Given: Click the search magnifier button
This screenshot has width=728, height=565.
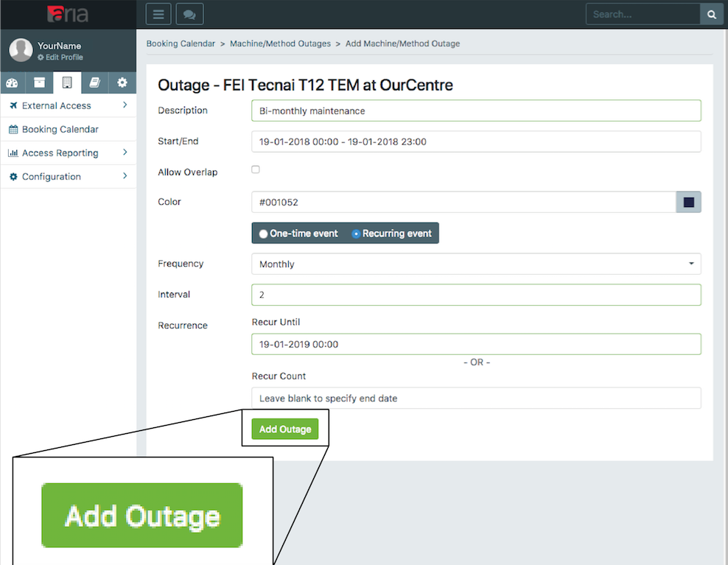Looking at the screenshot, I should [x=711, y=15].
